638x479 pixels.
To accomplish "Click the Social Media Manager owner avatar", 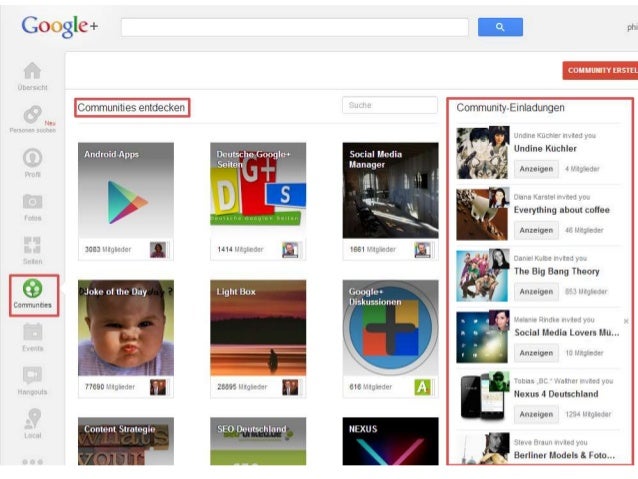I will coord(422,249).
